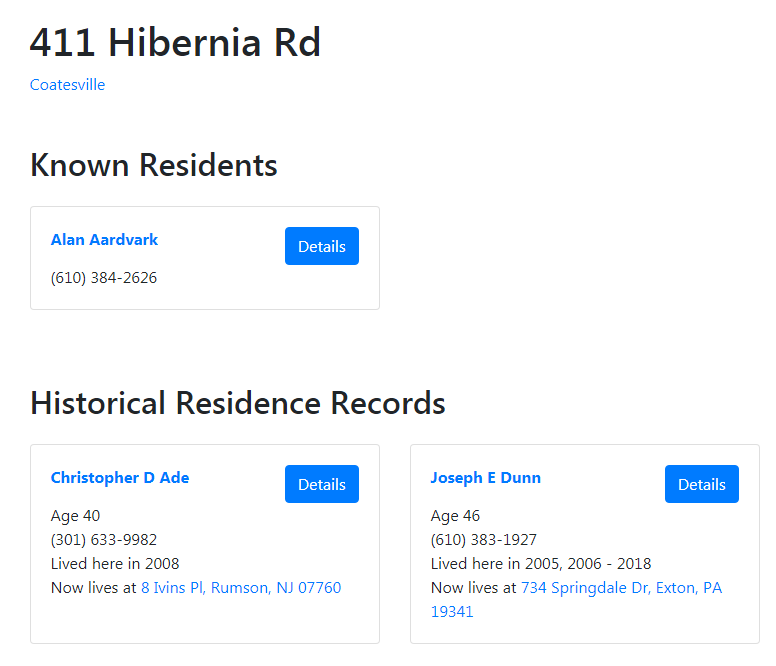Click 'Lived here in 2008' text
The image size is (776, 666).
pyautogui.click(x=115, y=564)
